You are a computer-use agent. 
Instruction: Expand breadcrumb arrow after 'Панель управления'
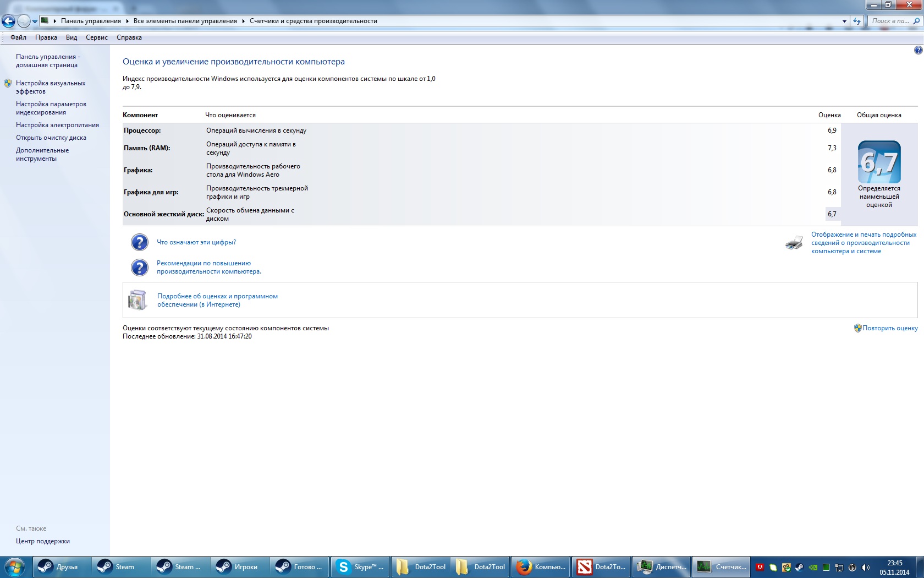[x=127, y=21]
